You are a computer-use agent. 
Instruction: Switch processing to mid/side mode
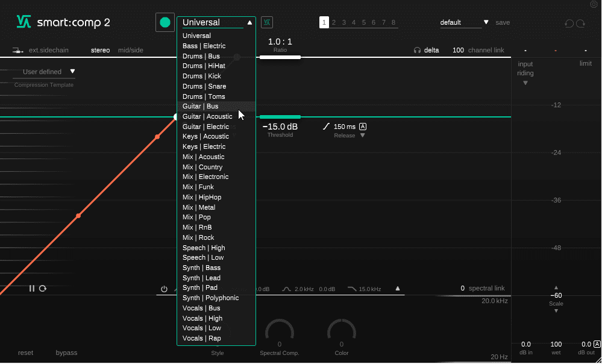coord(131,50)
